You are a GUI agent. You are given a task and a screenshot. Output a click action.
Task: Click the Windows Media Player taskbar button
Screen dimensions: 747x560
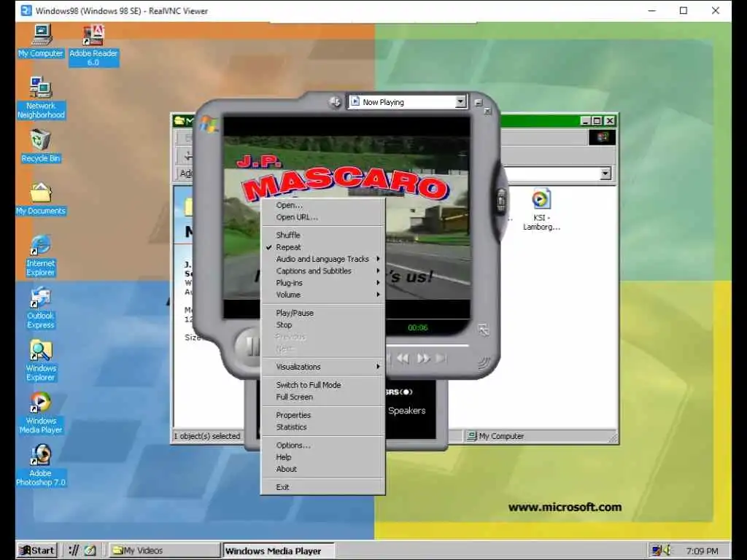tap(279, 551)
